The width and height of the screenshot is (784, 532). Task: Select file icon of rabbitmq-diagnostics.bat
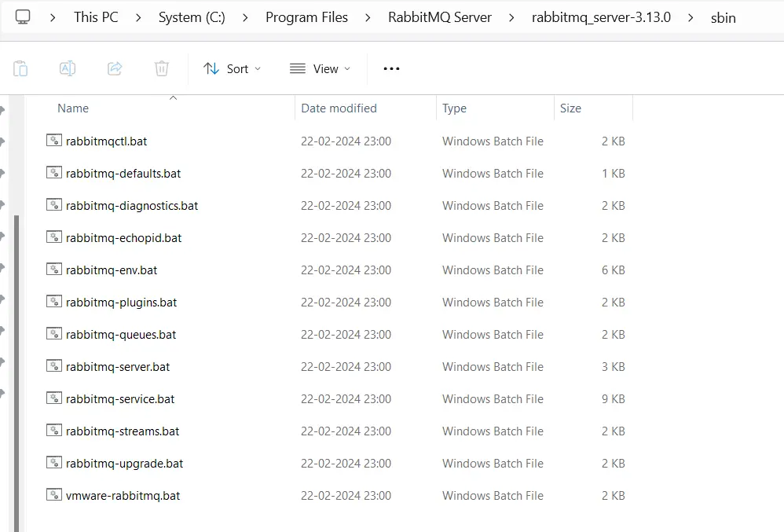(54, 205)
